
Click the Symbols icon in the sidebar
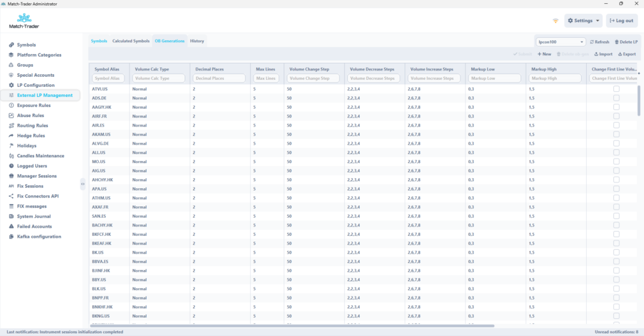11,45
